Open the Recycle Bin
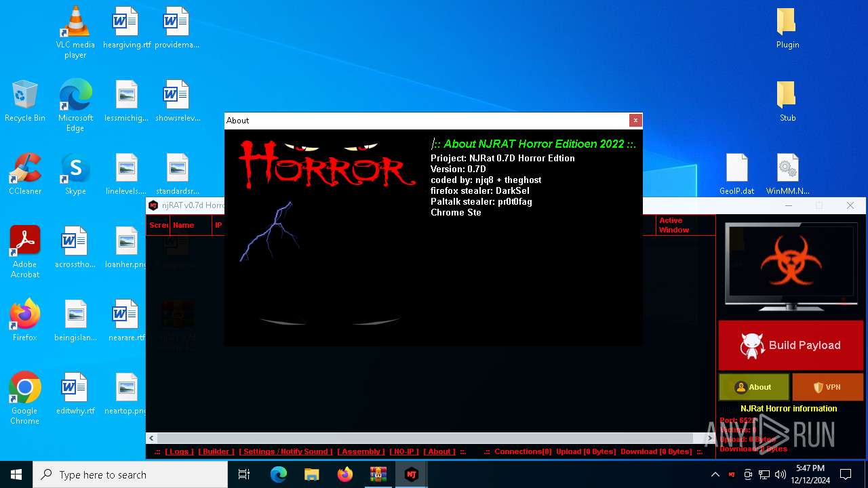868x488 pixels. click(25, 101)
